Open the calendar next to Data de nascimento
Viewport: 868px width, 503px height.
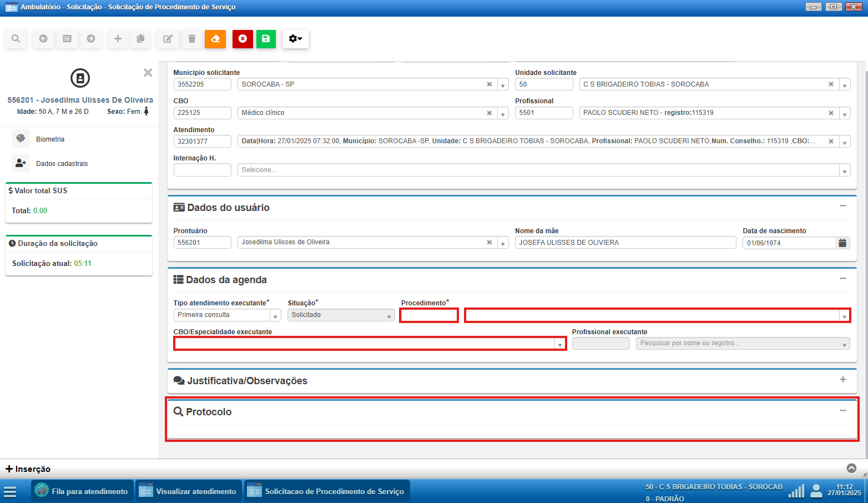coord(842,243)
